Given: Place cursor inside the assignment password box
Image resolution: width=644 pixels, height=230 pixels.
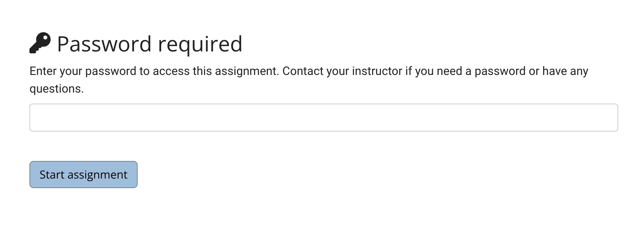Looking at the screenshot, I should (x=323, y=118).
